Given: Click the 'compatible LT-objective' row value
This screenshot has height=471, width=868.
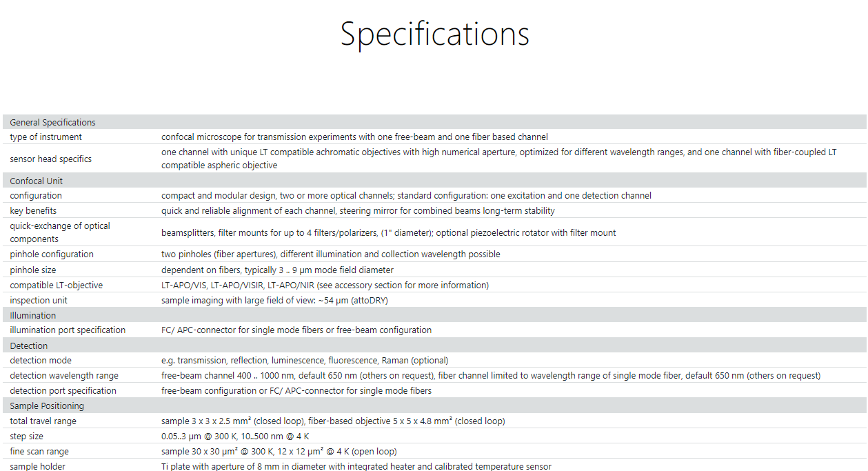Looking at the screenshot, I should tap(325, 285).
